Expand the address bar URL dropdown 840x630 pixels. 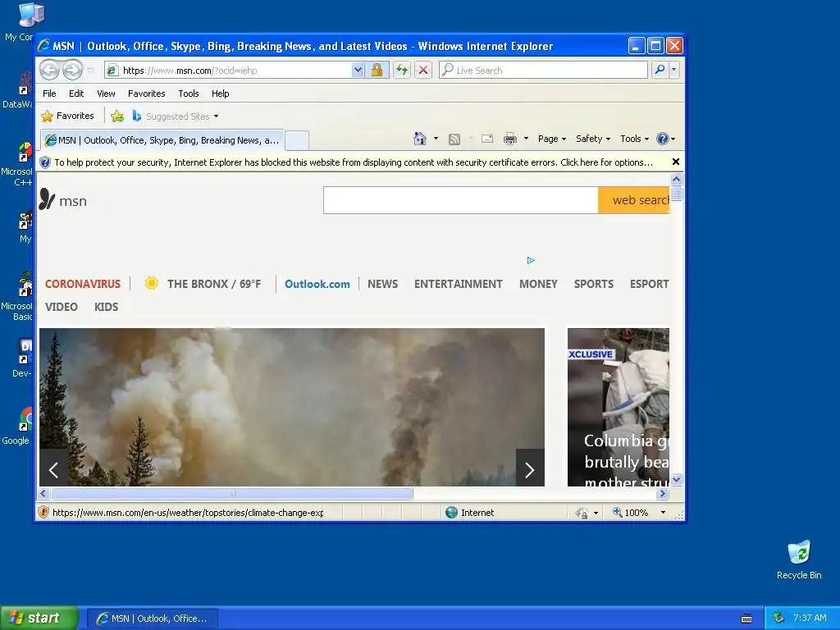(x=358, y=71)
